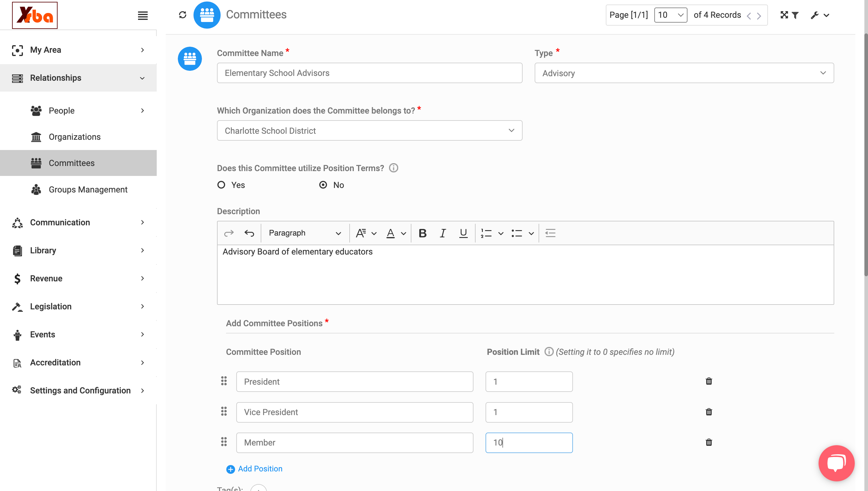Toggle bold formatting in description editor
The width and height of the screenshot is (868, 491).
pos(422,233)
